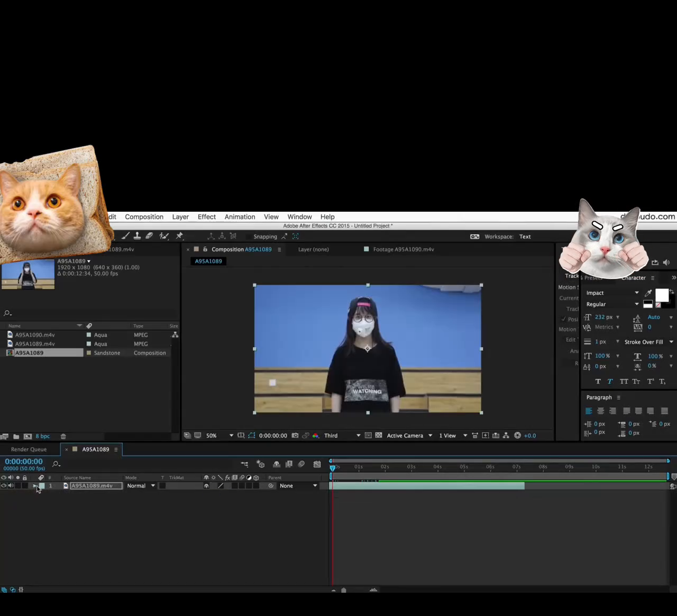
Task: Open Regular font style dropdown
Action: [612, 304]
